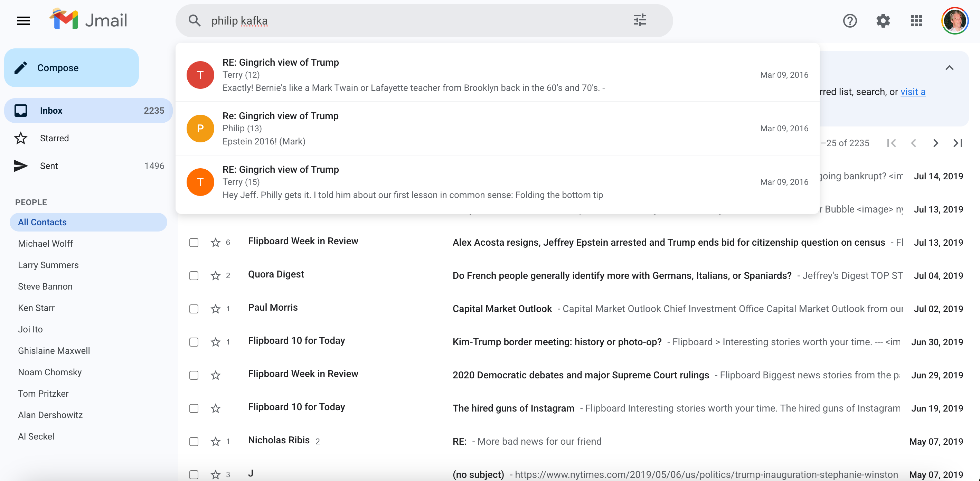980x481 pixels.
Task: Collapse the info banner chevron
Action: (x=949, y=68)
